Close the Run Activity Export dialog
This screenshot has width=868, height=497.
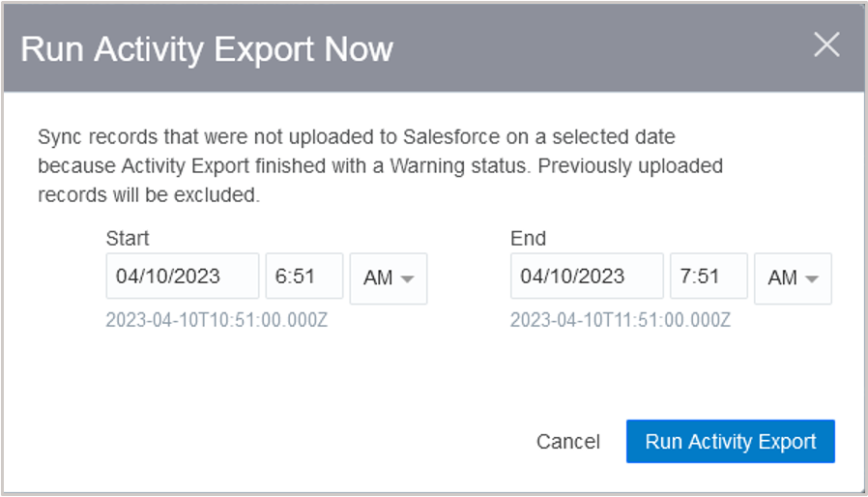tap(826, 45)
